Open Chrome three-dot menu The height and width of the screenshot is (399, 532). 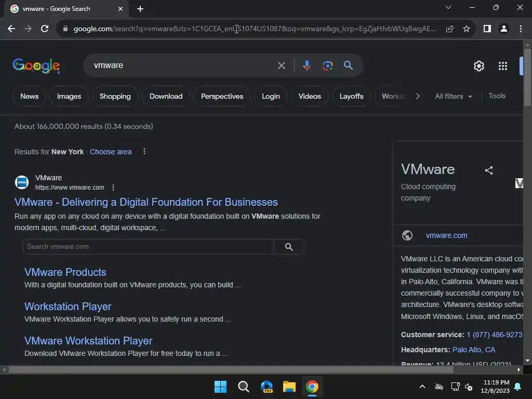[x=521, y=29]
